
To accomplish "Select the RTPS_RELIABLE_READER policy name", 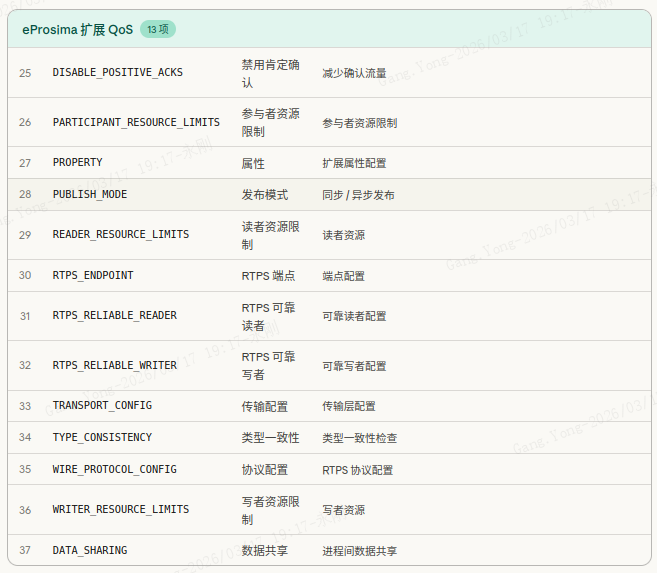I will tap(115, 315).
